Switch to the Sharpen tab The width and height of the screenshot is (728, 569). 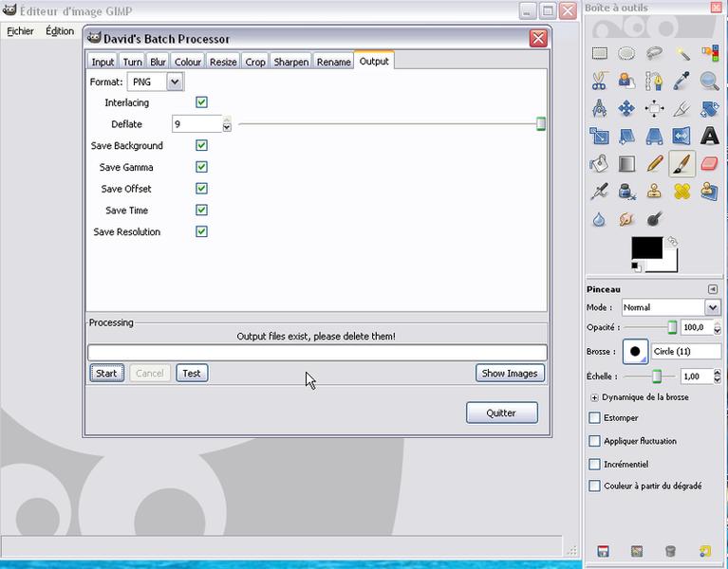(291, 62)
